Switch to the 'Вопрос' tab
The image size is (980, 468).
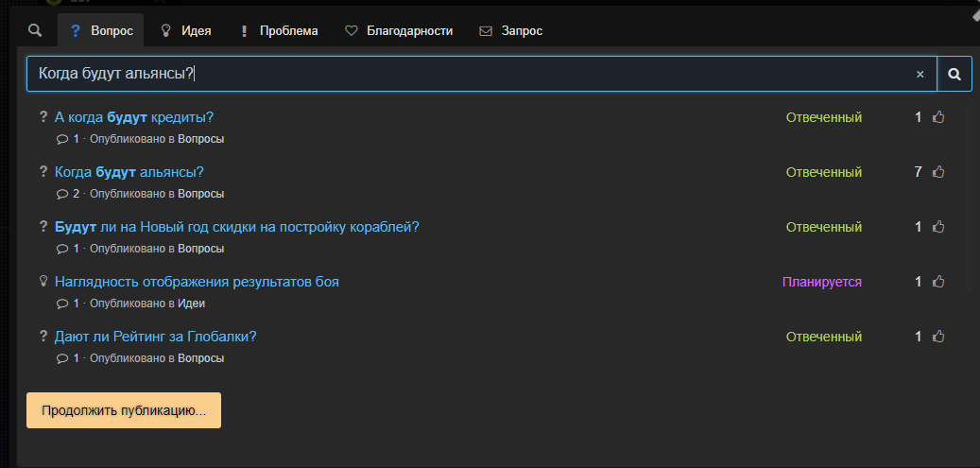101,31
